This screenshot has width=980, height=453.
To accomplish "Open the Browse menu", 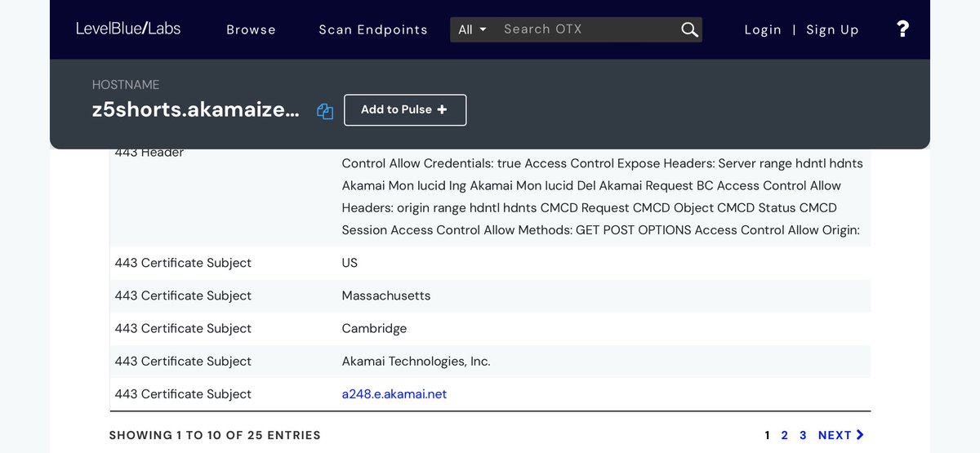I will point(251,29).
